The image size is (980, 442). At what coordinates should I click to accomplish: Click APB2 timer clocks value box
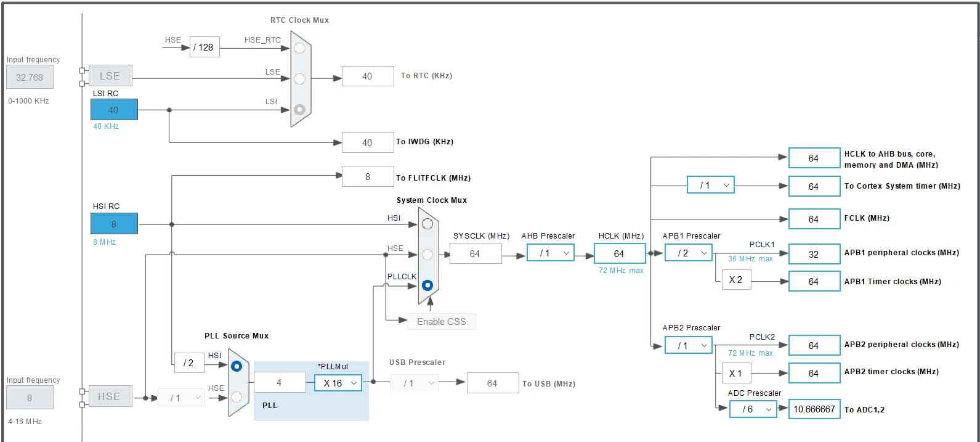pyautogui.click(x=814, y=373)
